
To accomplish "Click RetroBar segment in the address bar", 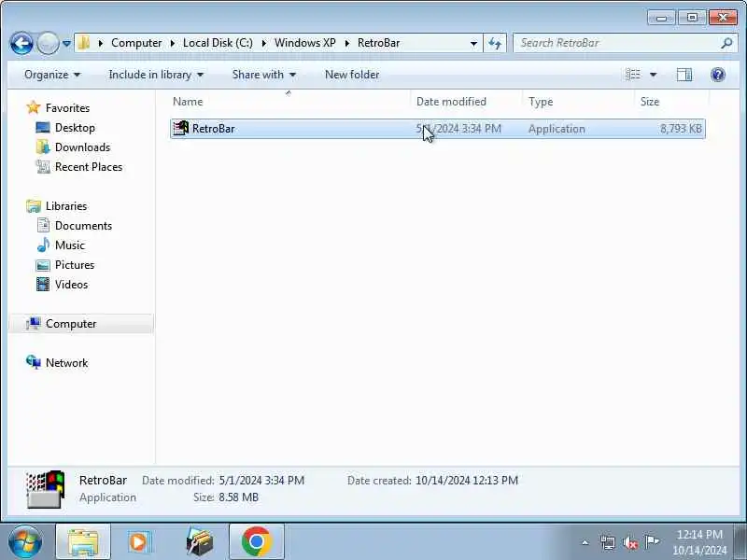I will click(x=379, y=43).
